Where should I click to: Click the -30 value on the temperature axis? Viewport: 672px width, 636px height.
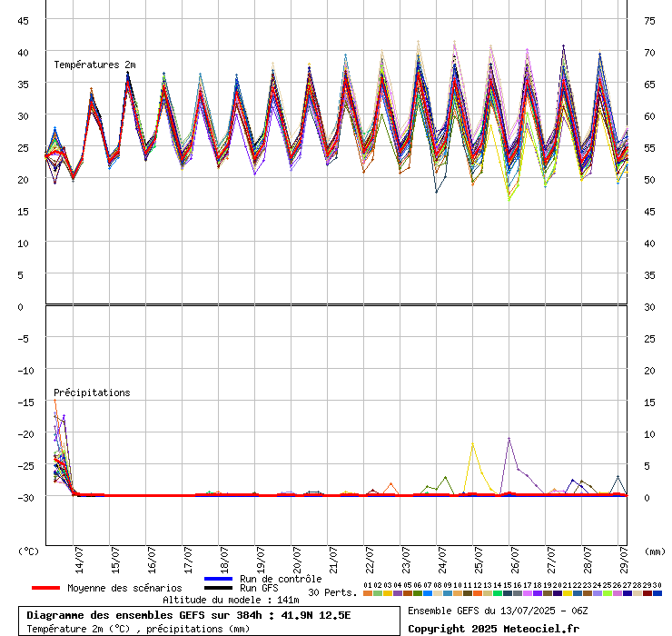[x=25, y=498]
